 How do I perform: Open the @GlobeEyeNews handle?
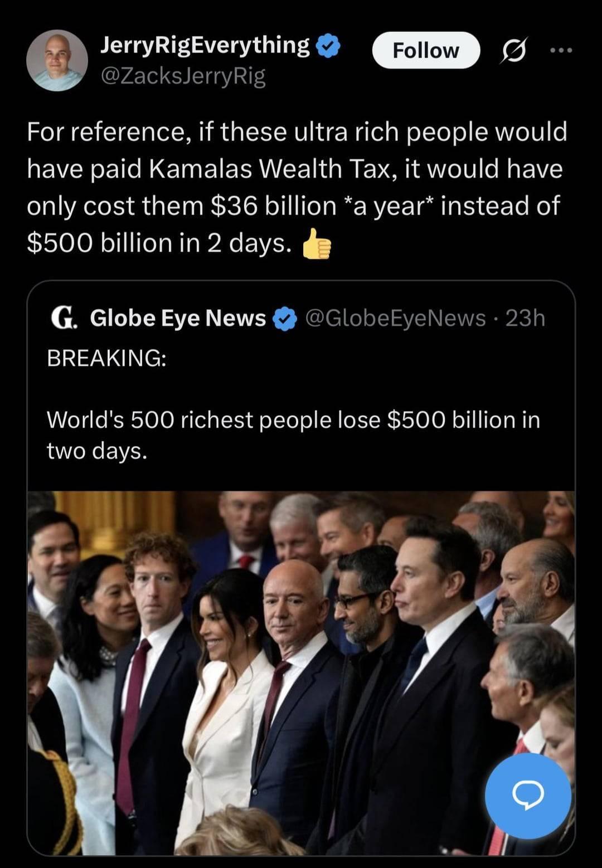pyautogui.click(x=395, y=318)
